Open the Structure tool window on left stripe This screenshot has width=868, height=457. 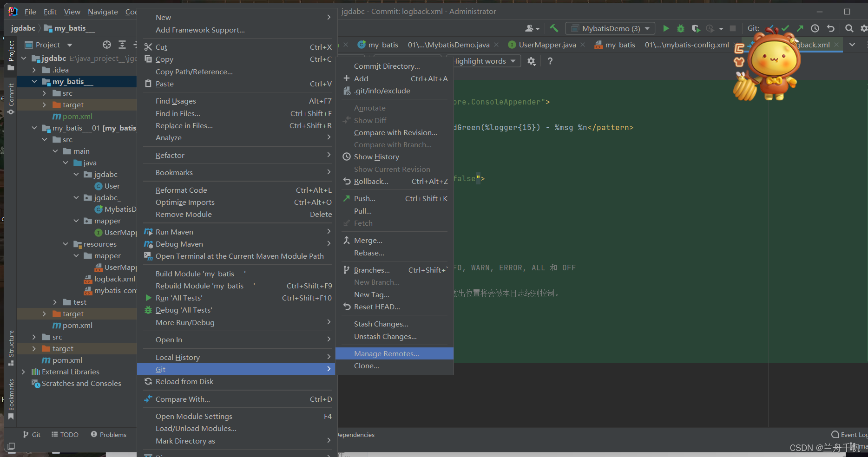[x=11, y=348]
